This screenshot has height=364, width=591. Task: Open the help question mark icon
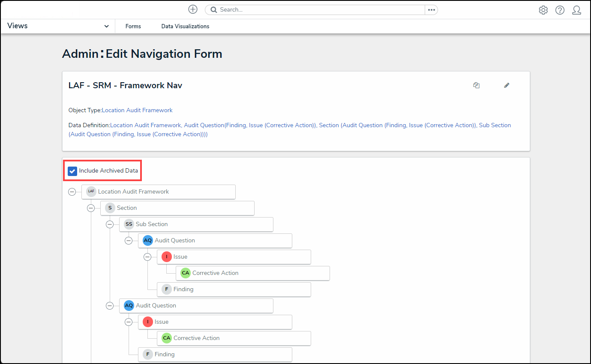[560, 10]
